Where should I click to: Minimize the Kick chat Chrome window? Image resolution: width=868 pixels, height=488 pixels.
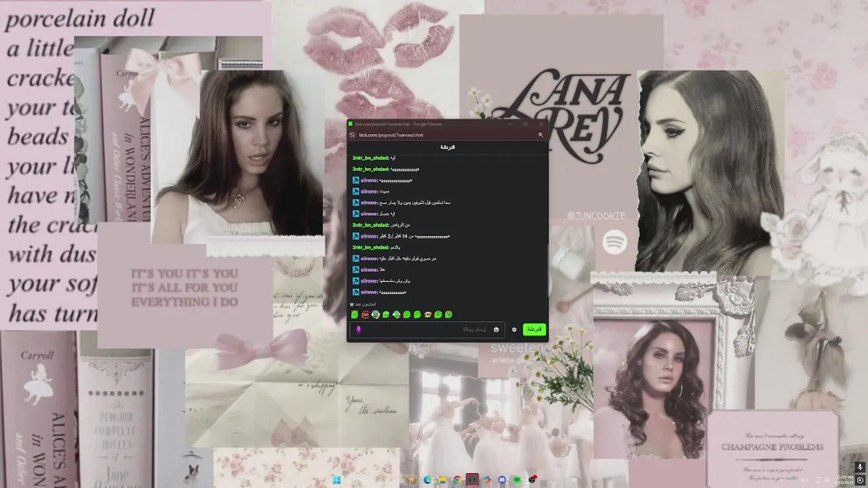[x=509, y=124]
